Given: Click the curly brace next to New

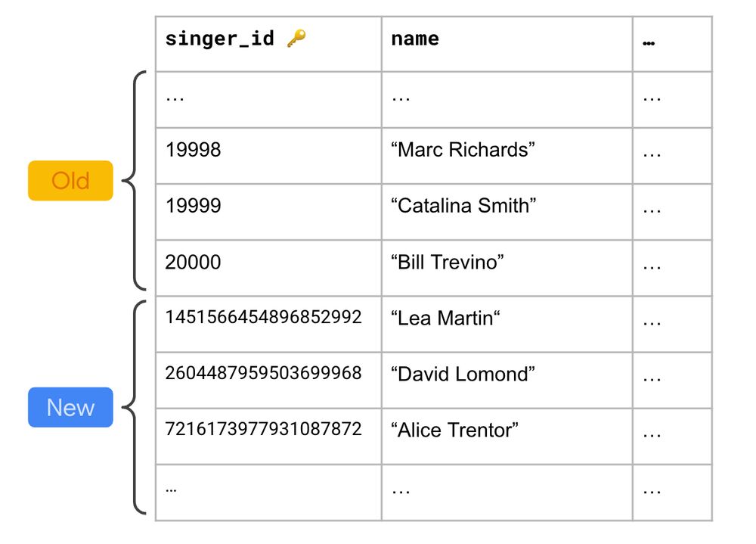Looking at the screenshot, I should (134, 407).
